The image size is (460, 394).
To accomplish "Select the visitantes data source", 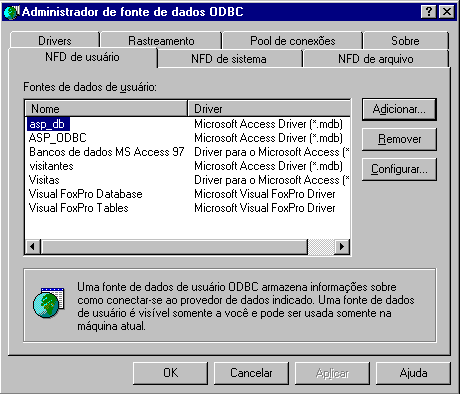I will (x=51, y=166).
